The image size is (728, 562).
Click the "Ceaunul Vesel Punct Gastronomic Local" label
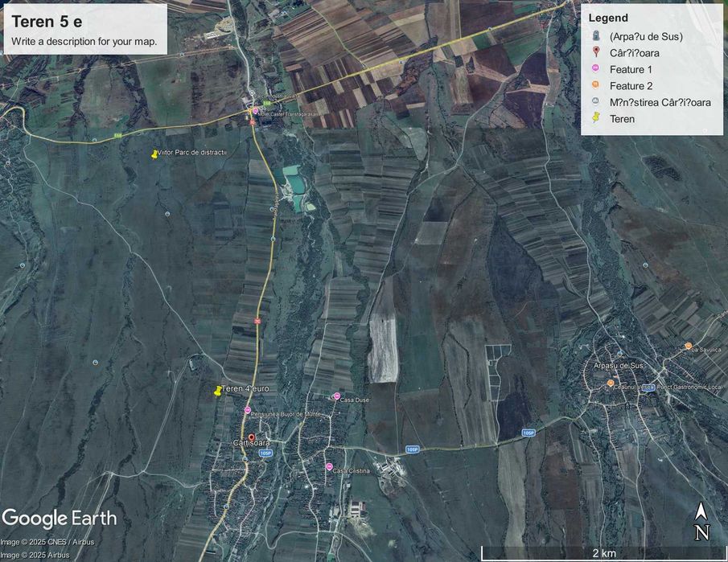coord(668,387)
